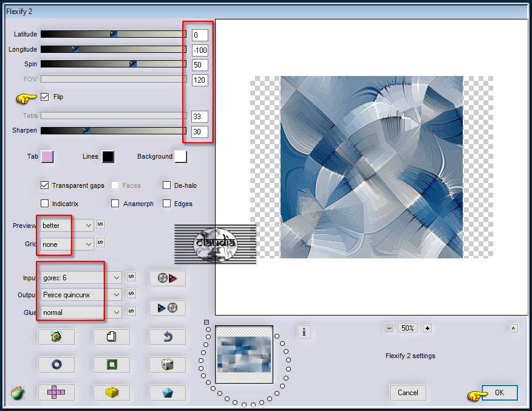This screenshot has width=532, height=411.
Task: Toggle the Transparent gaps checkbox
Action: pyautogui.click(x=44, y=185)
